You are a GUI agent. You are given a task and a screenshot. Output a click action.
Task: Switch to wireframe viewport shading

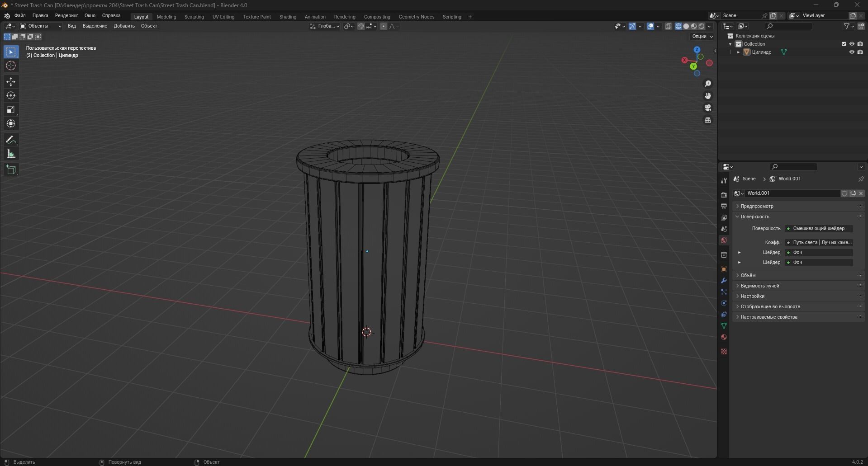tap(678, 26)
